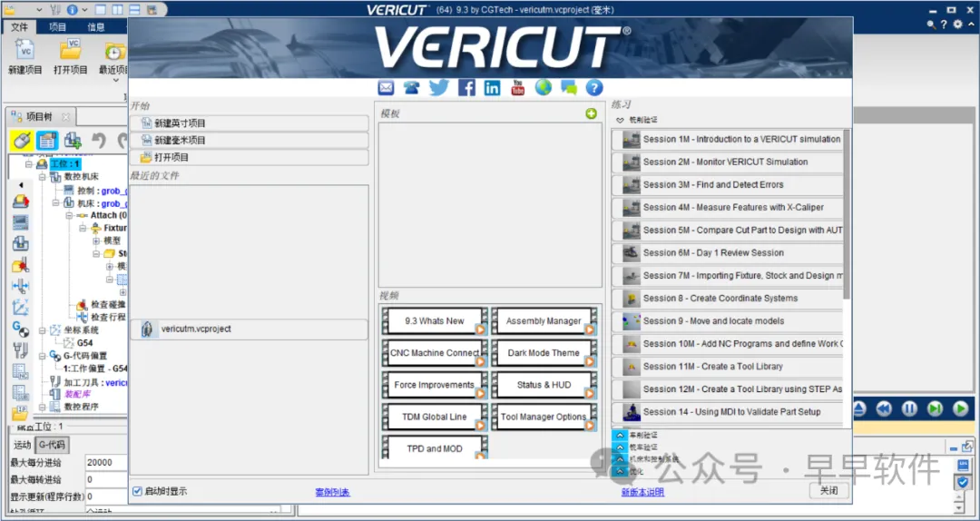Click the 新建毫米项目 button
The image size is (980, 521).
250,140
